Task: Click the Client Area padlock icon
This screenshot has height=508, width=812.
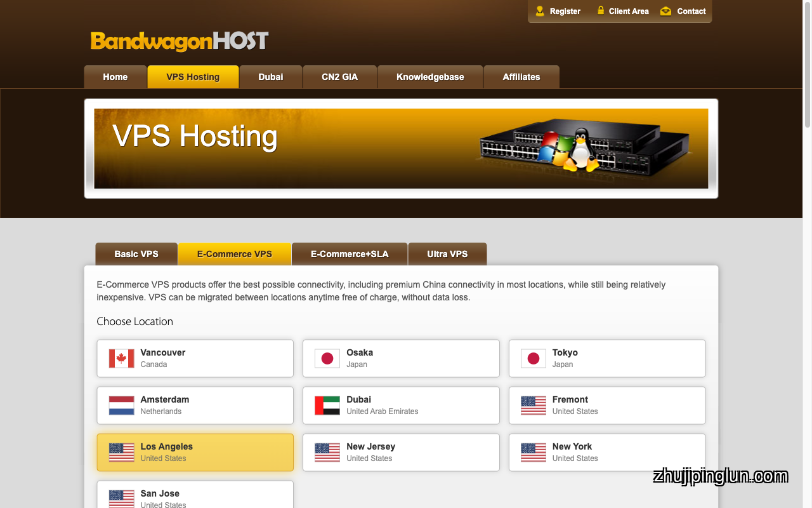Action: click(600, 10)
